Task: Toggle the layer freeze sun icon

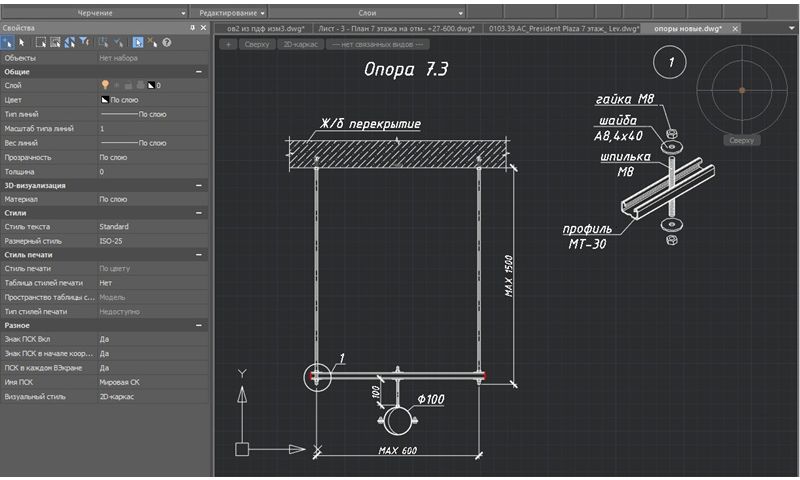Action: pyautogui.click(x=118, y=86)
